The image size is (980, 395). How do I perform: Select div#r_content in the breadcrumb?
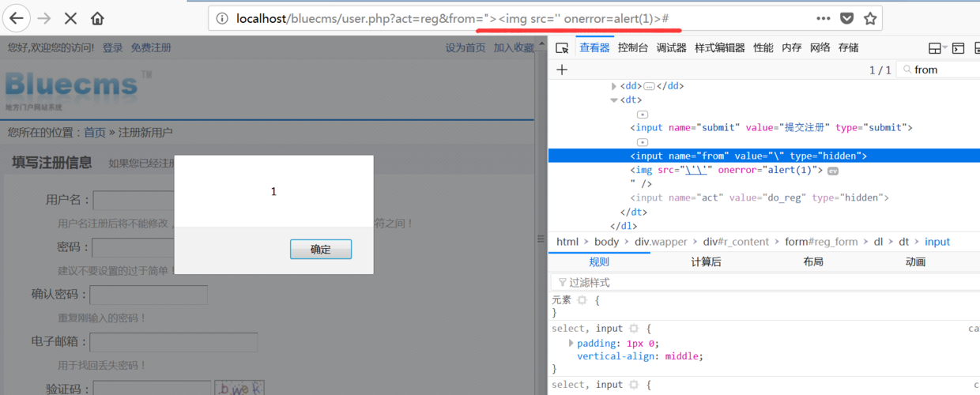(737, 242)
